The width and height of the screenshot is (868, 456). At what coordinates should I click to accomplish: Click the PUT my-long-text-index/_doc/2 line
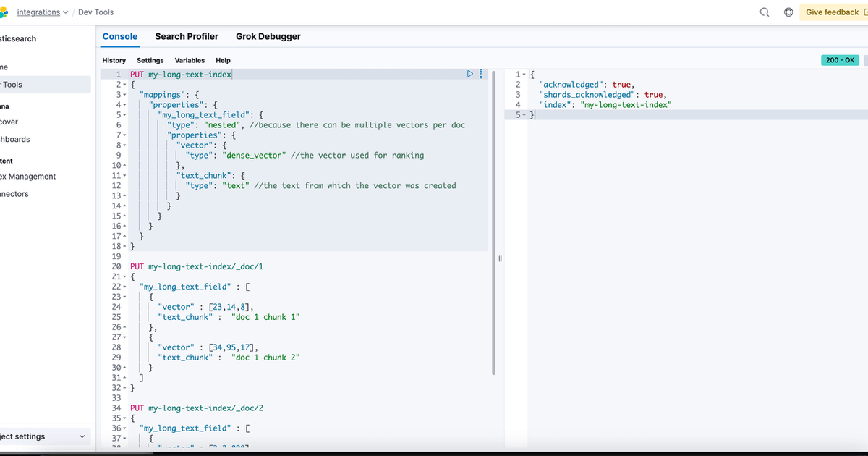[x=196, y=408]
